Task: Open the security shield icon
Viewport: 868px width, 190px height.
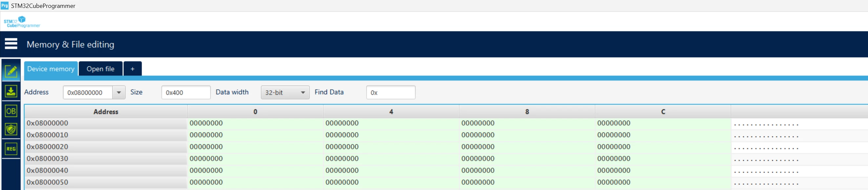Action: [x=11, y=129]
